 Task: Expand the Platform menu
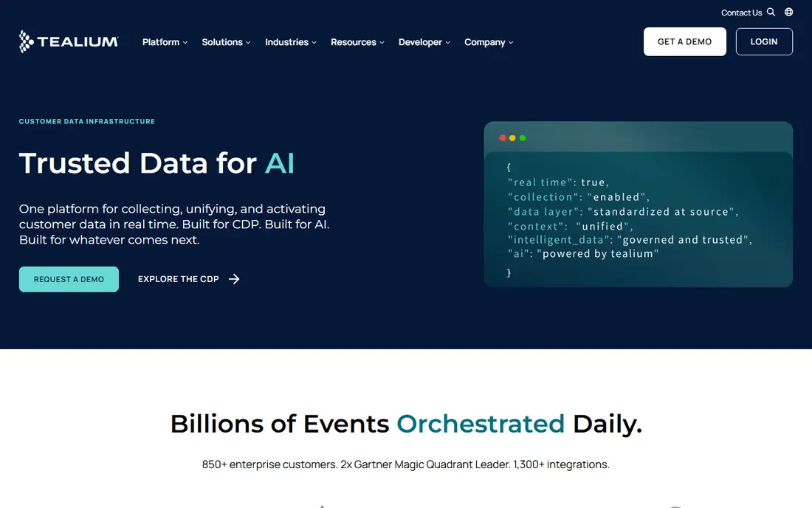165,42
